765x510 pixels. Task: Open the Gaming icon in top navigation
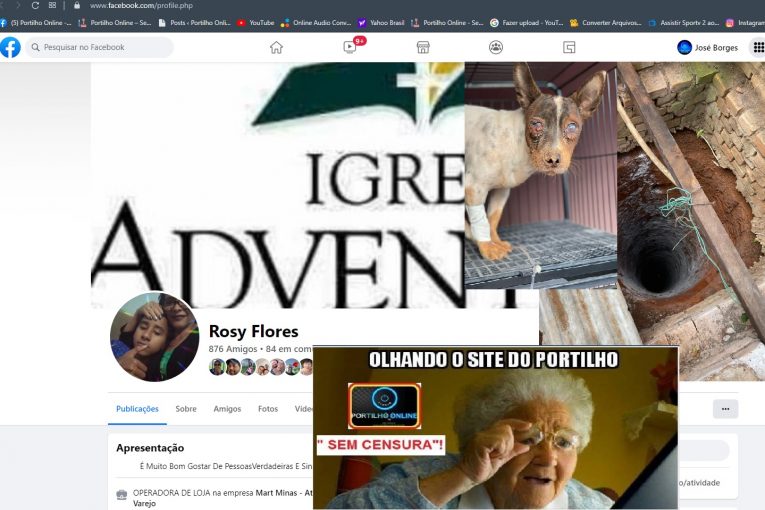pos(569,47)
